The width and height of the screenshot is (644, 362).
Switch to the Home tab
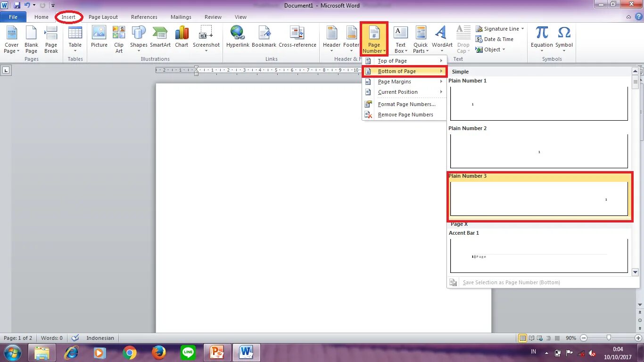[41, 17]
